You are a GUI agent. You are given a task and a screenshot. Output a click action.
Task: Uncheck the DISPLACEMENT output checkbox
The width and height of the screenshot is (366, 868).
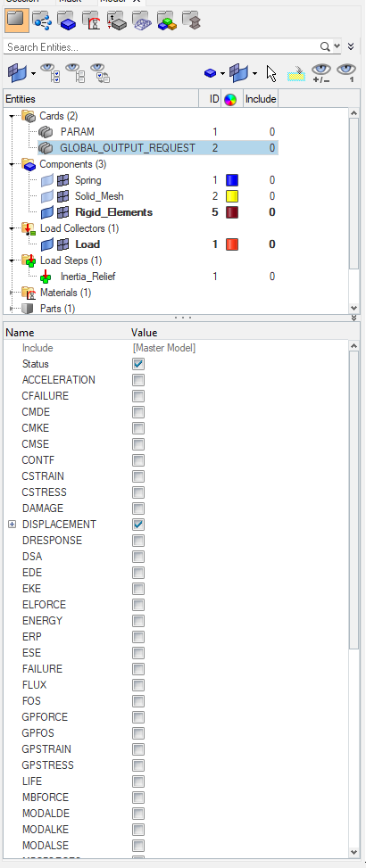click(x=138, y=525)
